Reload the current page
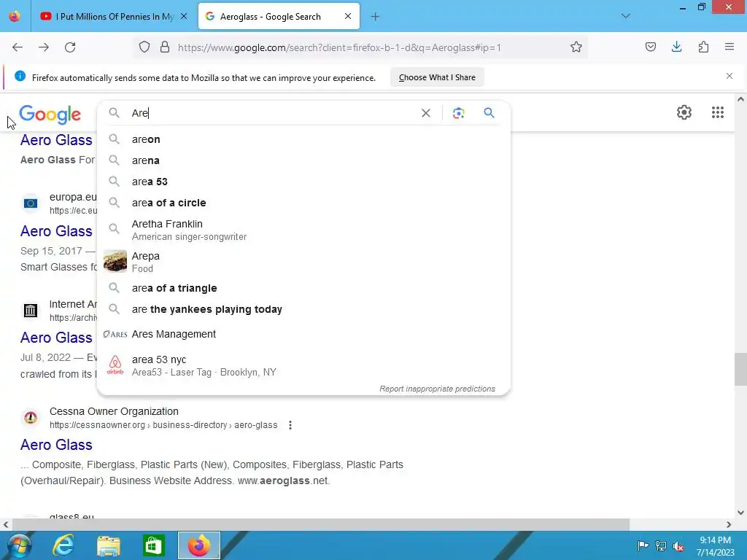Viewport: 747px width, 560px height. (x=70, y=47)
